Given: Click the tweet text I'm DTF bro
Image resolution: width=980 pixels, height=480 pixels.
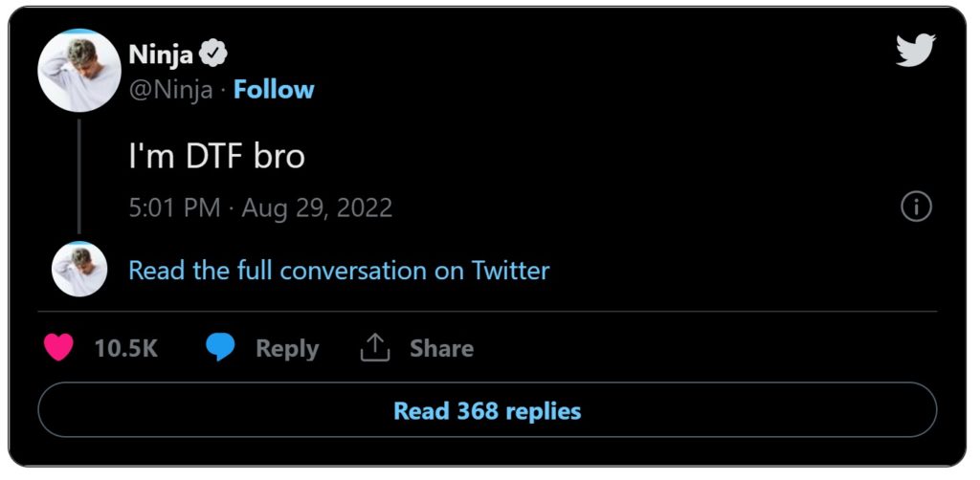Looking at the screenshot, I should coord(216,156).
